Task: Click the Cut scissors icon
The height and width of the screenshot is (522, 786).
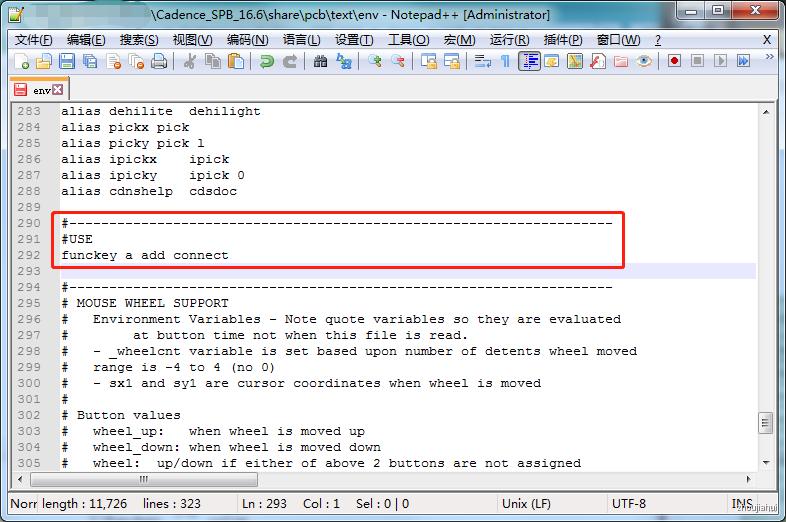Action: [x=189, y=61]
